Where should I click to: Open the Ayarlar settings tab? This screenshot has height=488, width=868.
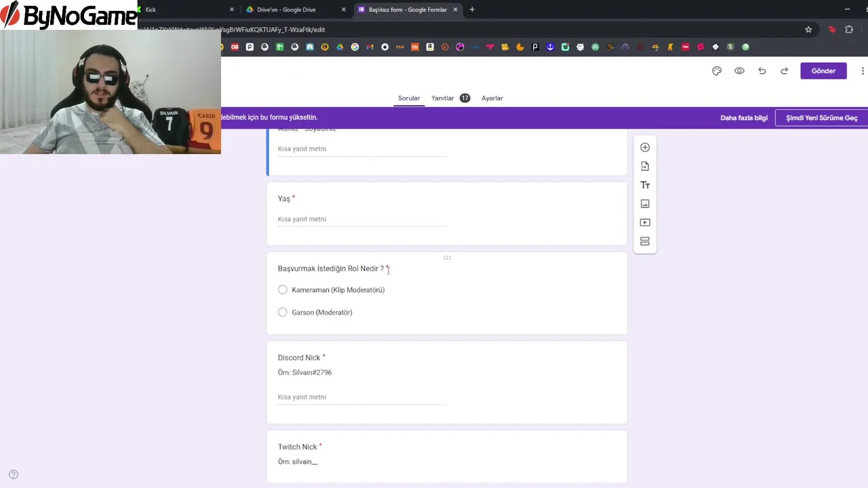pos(492,98)
